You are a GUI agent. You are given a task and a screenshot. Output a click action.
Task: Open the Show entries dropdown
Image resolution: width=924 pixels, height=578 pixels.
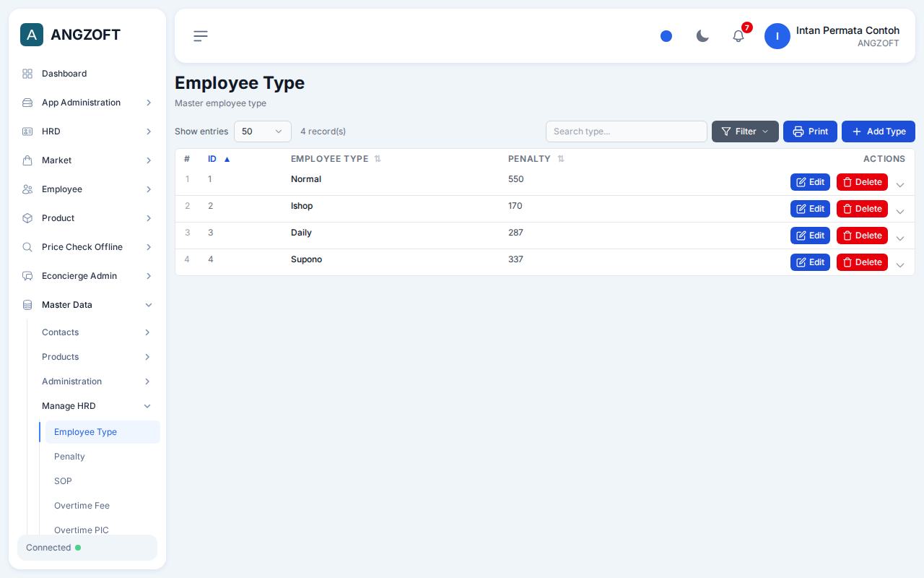point(263,131)
